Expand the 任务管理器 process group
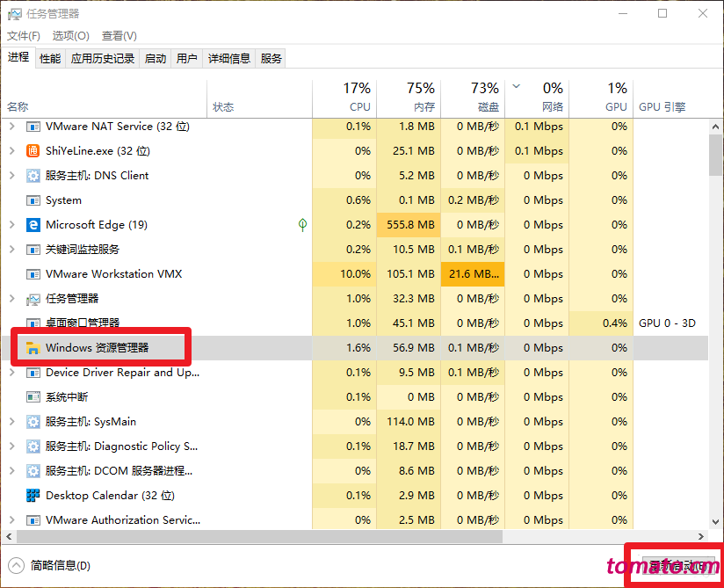This screenshot has width=724, height=588. 12,298
